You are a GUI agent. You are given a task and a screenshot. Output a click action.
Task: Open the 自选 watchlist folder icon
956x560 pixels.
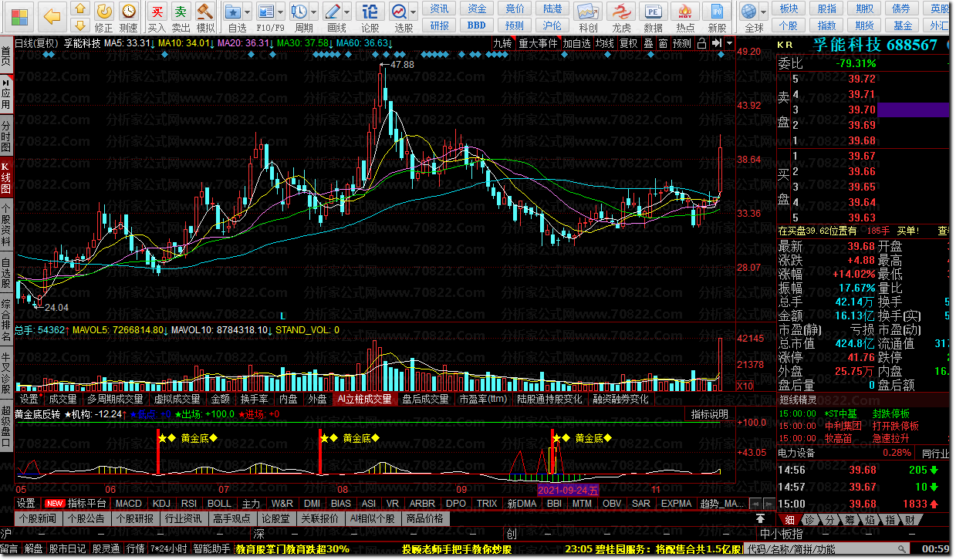(233, 12)
